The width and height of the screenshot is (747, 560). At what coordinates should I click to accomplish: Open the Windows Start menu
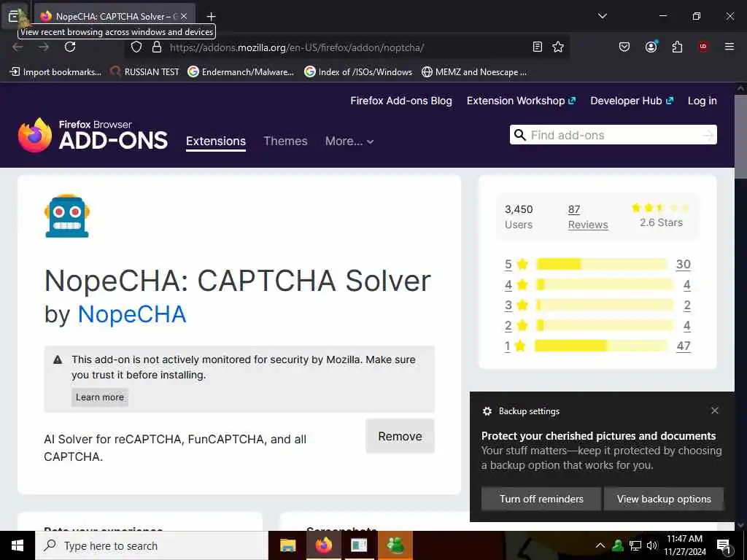point(18,545)
